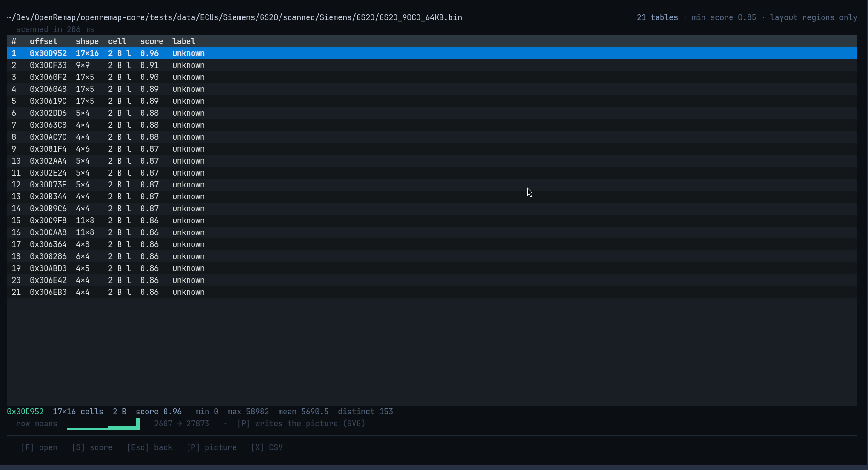Screen dimensions: 868x470
Task: Click the shape column header
Action: tap(87, 41)
